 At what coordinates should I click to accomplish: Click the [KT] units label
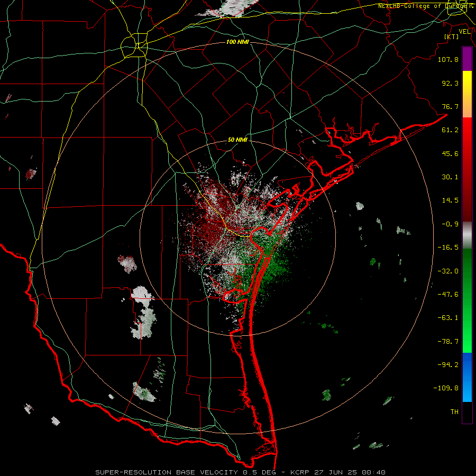click(x=452, y=36)
